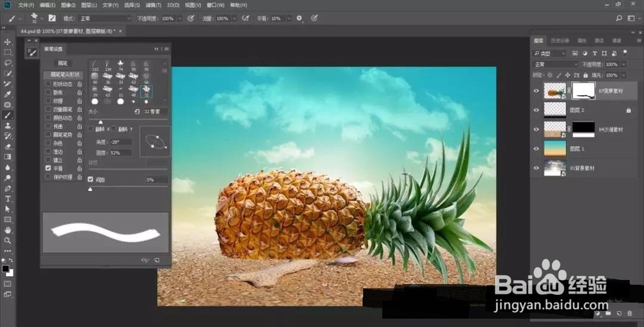Select the Quick Selection tool

tap(7, 73)
